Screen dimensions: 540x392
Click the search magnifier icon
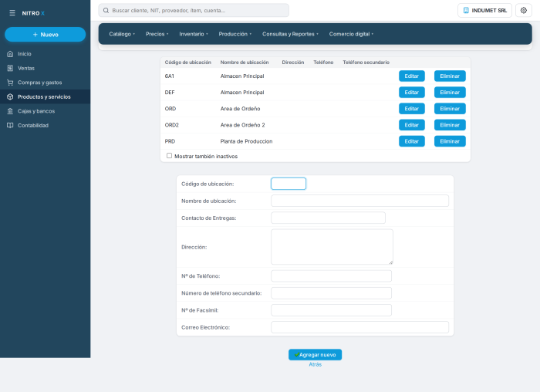[x=106, y=10]
